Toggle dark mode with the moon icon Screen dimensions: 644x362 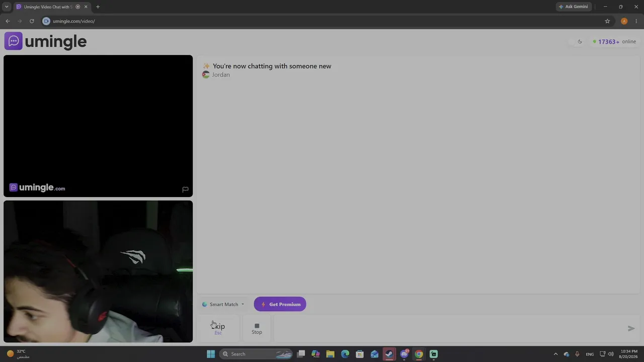point(580,42)
